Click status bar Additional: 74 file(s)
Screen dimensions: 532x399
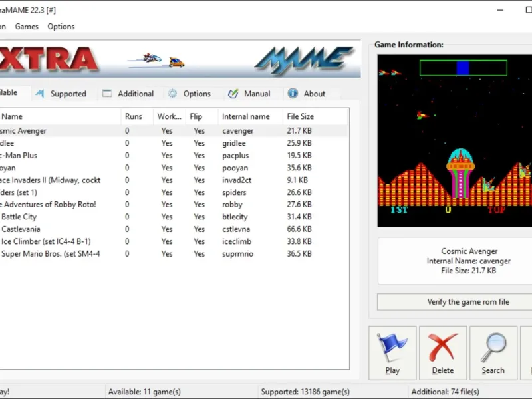click(x=445, y=392)
